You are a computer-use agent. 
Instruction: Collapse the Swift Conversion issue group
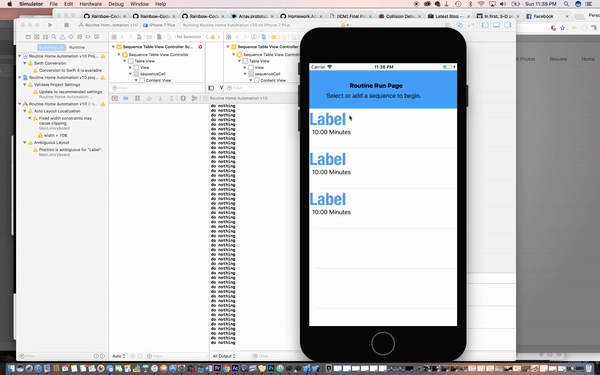(x=25, y=63)
